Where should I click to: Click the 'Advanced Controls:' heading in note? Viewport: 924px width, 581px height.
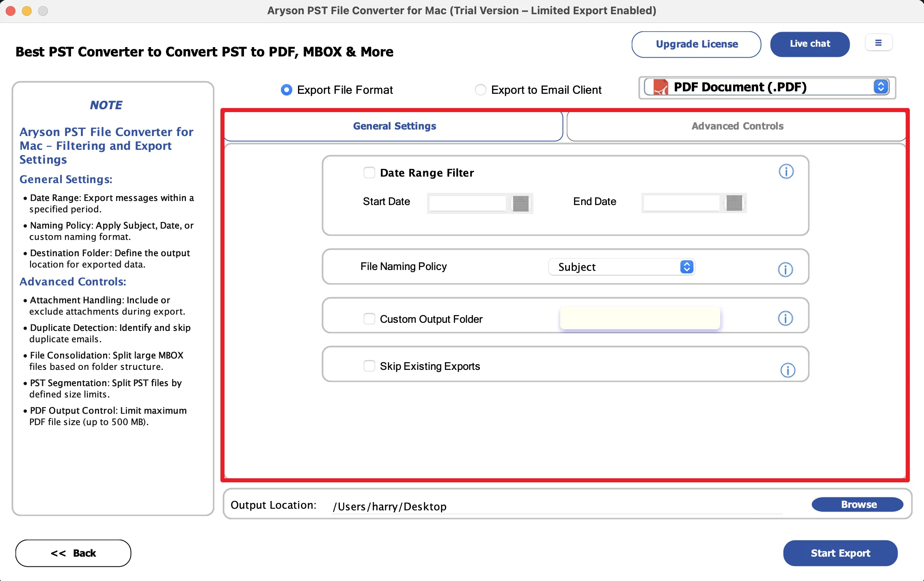coord(73,282)
